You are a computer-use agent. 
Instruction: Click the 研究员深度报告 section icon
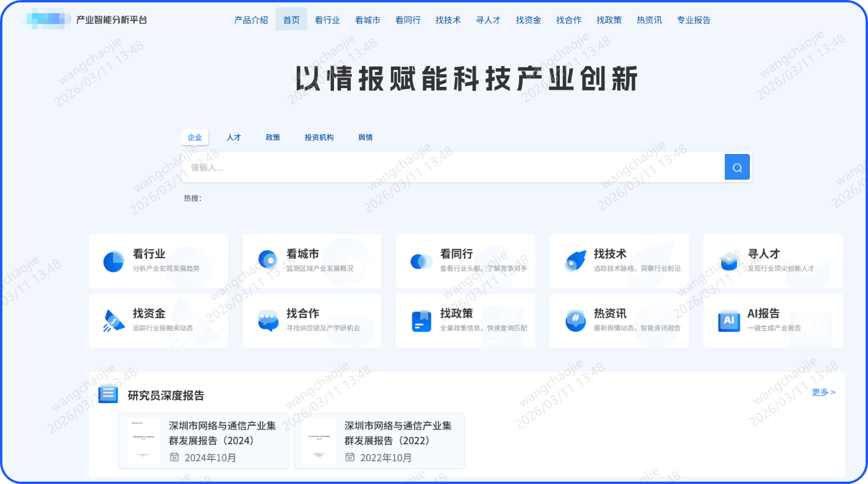point(107,395)
